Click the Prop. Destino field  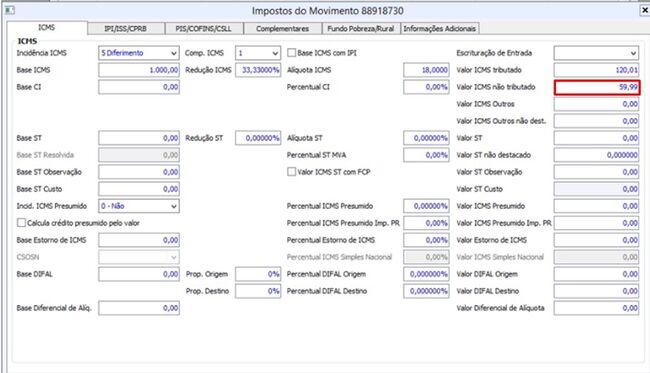pyautogui.click(x=258, y=291)
